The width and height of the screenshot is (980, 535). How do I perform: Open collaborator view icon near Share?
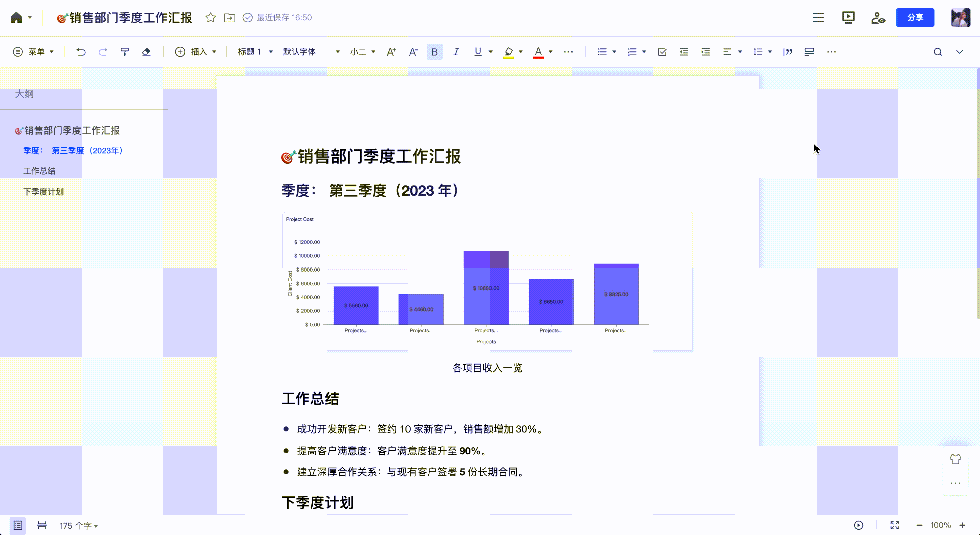click(x=878, y=17)
